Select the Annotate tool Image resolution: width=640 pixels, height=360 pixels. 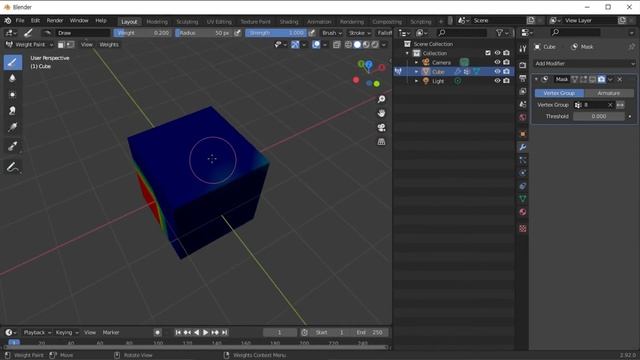13,167
